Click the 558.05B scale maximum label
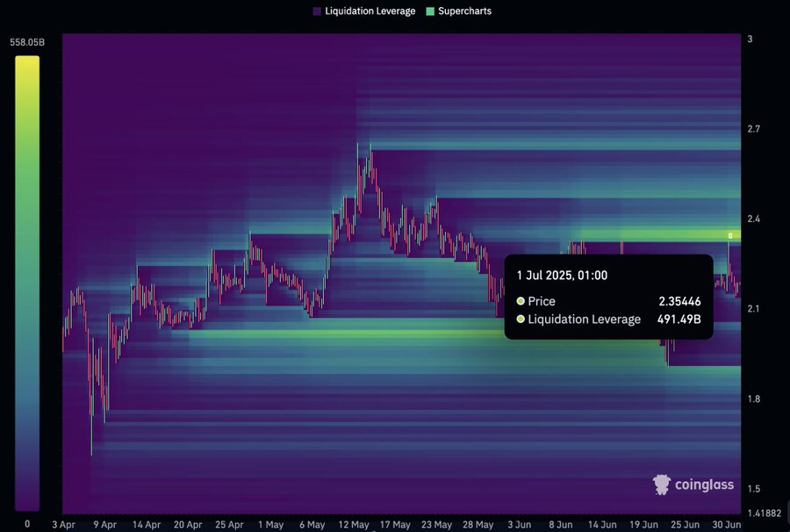Image resolution: width=790 pixels, height=532 pixels. [x=27, y=42]
